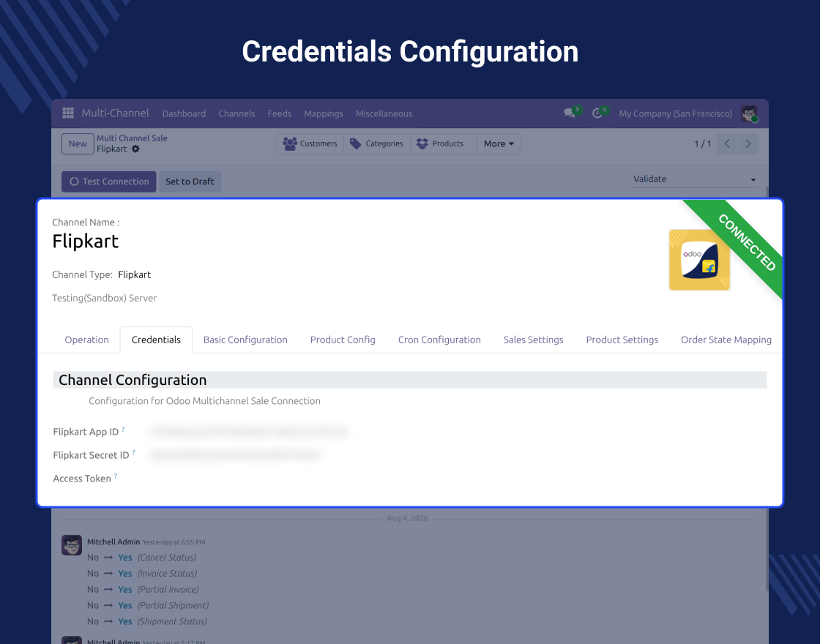
Task: Click Mitchell Admin avatar in chatter at 6:05 PM
Action: click(72, 544)
